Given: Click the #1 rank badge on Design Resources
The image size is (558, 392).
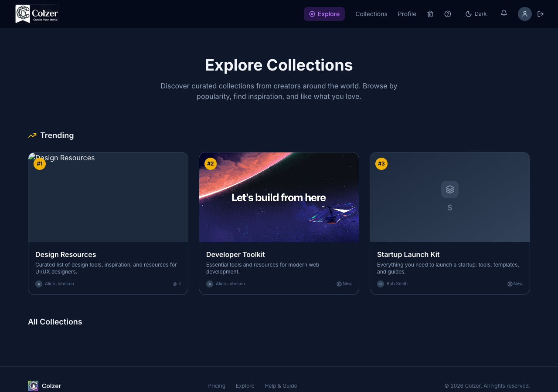Looking at the screenshot, I should pos(40,163).
